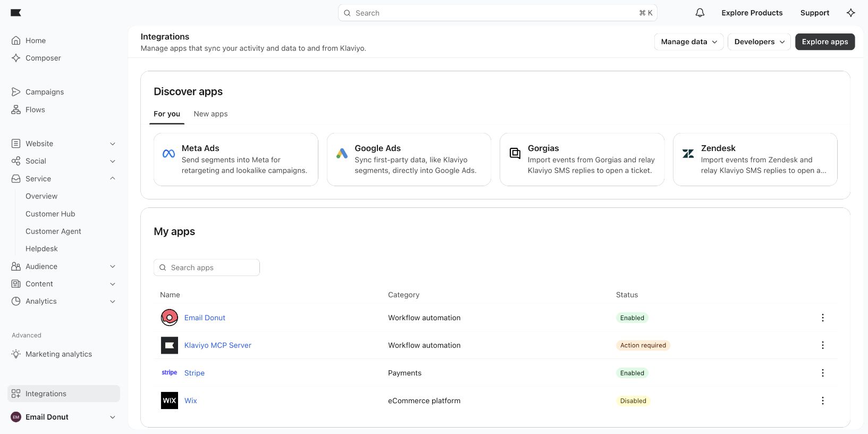Click the Zendesk logo icon

tap(688, 154)
